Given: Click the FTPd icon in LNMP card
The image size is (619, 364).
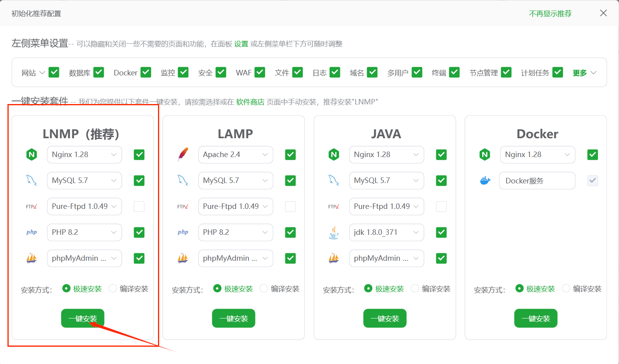Looking at the screenshot, I should point(31,207).
